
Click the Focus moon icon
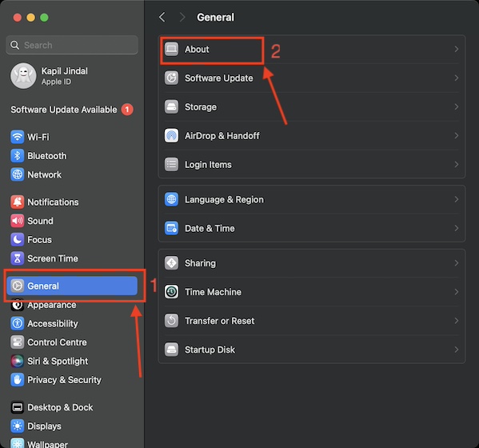17,239
